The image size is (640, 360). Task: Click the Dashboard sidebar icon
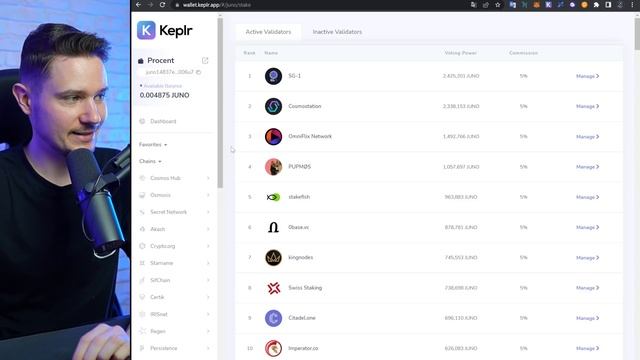click(x=142, y=121)
